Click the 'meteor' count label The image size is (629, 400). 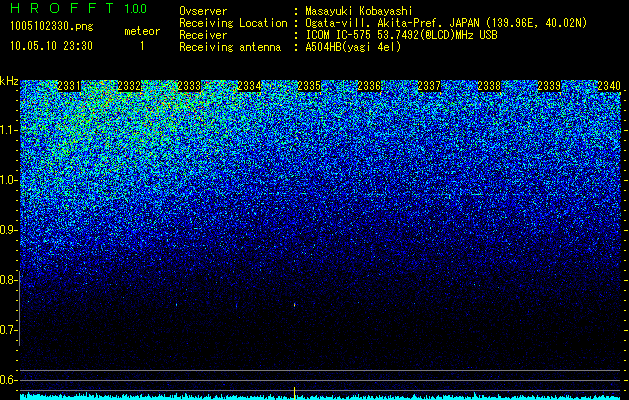[142, 31]
